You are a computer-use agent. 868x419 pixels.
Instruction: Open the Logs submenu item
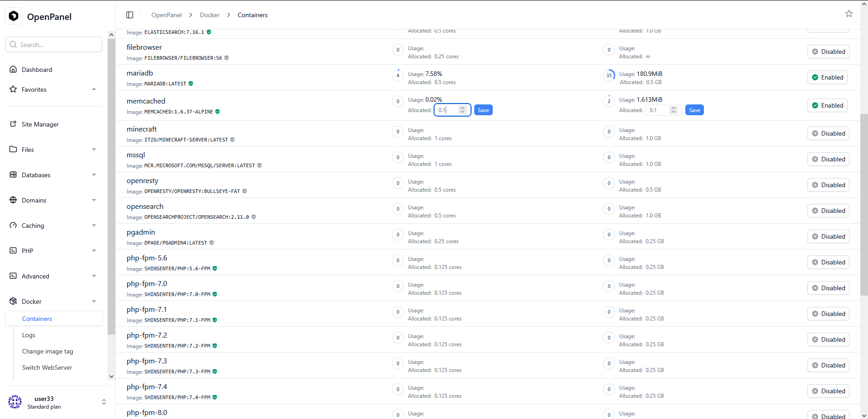(28, 335)
